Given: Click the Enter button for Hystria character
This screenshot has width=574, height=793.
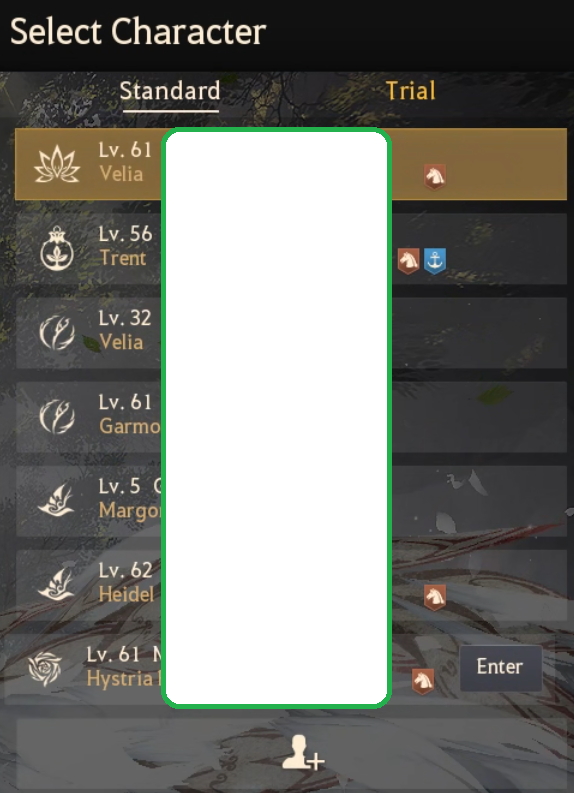Looking at the screenshot, I should pyautogui.click(x=500, y=668).
